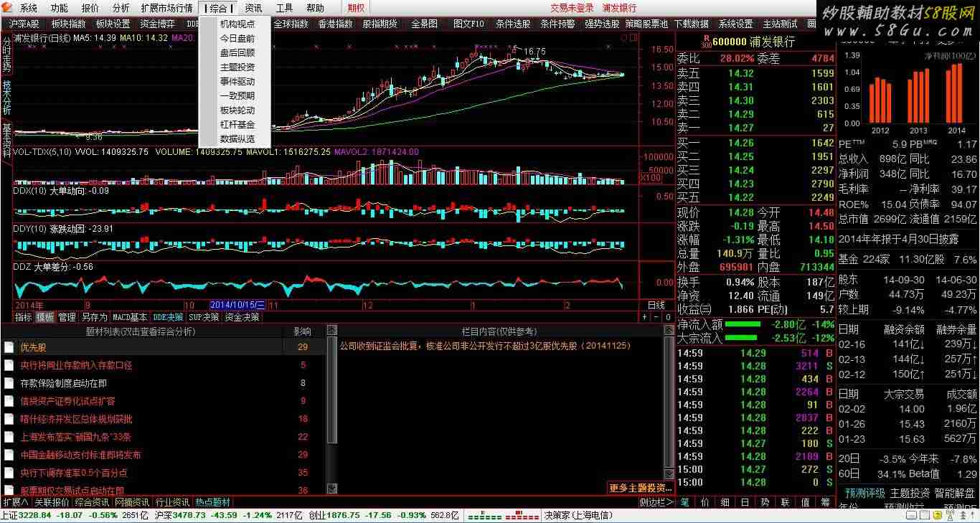Open the 资讯 menu
Image resolution: width=980 pixels, height=523 pixels.
click(x=253, y=8)
